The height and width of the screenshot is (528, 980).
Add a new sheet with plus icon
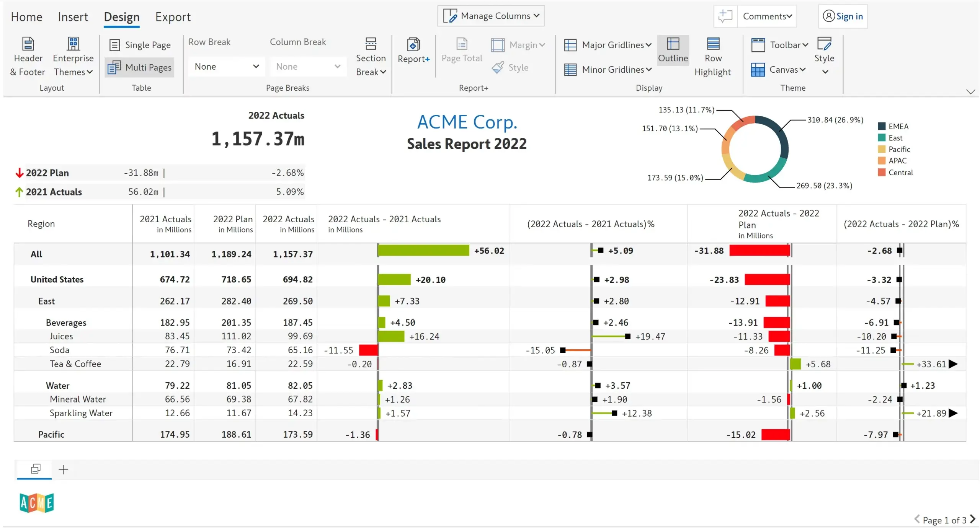(x=63, y=469)
